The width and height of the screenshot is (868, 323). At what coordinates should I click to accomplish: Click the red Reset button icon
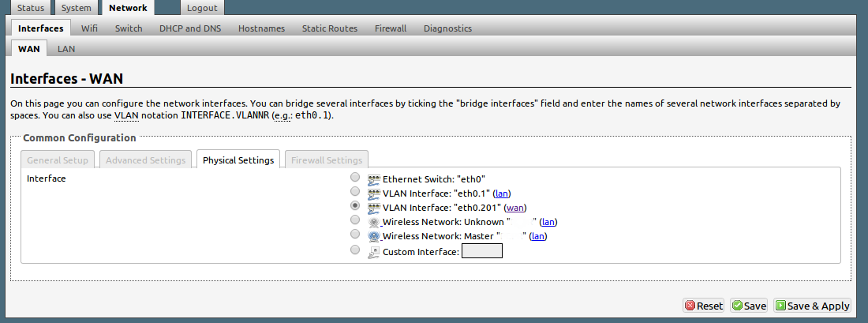pos(690,306)
